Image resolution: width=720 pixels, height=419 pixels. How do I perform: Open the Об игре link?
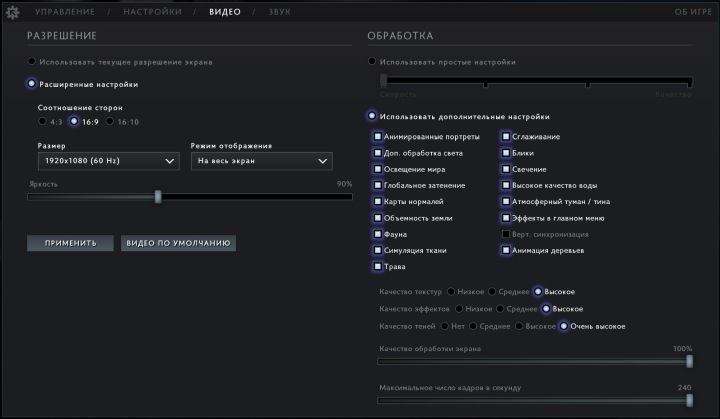[x=693, y=12]
